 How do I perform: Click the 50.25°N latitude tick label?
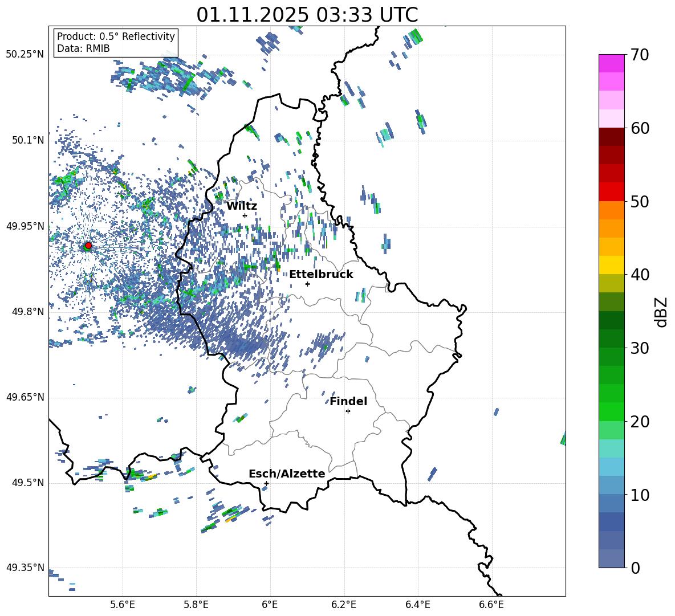click(25, 55)
